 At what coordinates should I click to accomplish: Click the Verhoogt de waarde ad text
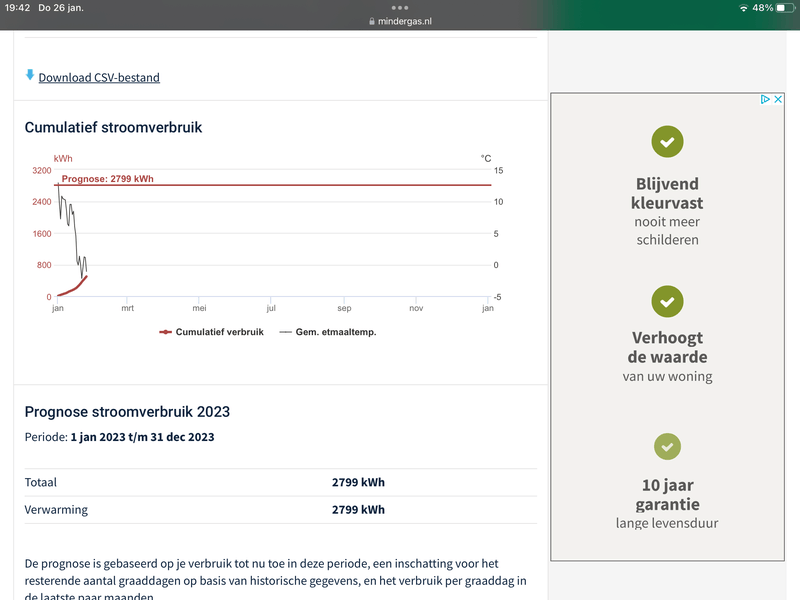(667, 347)
